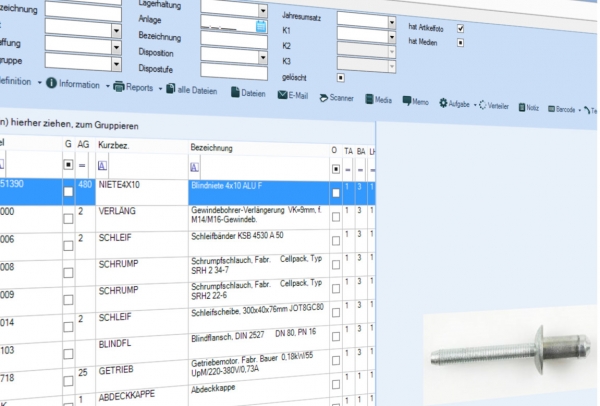Click the Scanner toolbar icon
This screenshot has height=406, width=600.
[x=337, y=98]
